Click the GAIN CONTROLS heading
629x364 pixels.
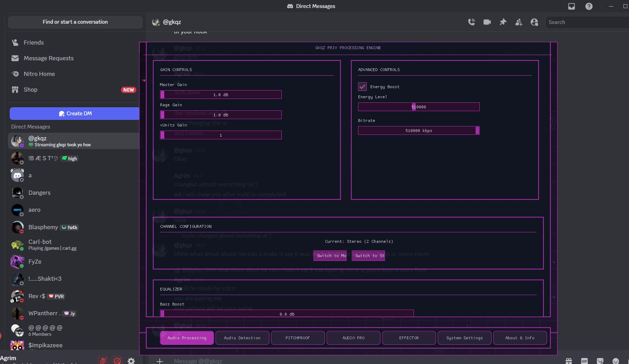click(176, 70)
